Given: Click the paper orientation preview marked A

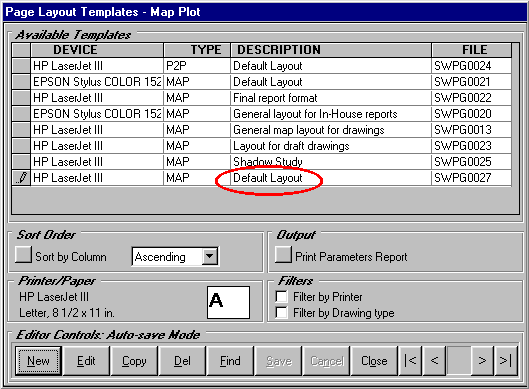Looking at the screenshot, I should click(x=228, y=302).
